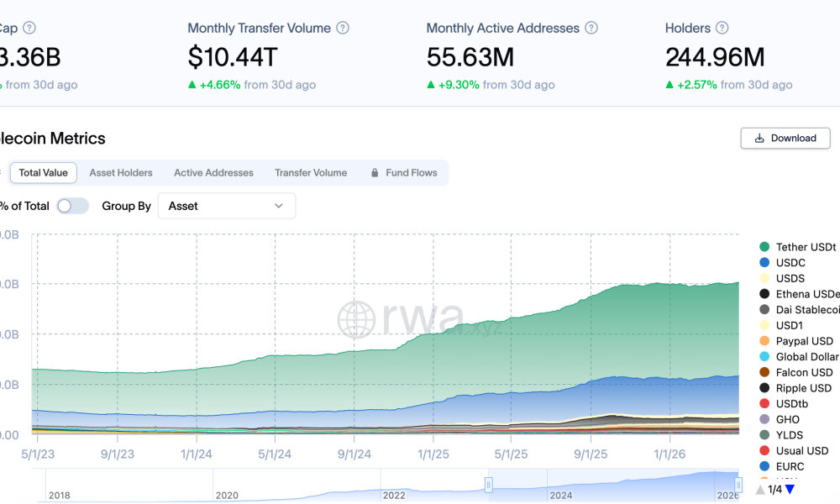Click the lock icon on Fund Flows
The height and width of the screenshot is (504, 840).
pos(374,172)
